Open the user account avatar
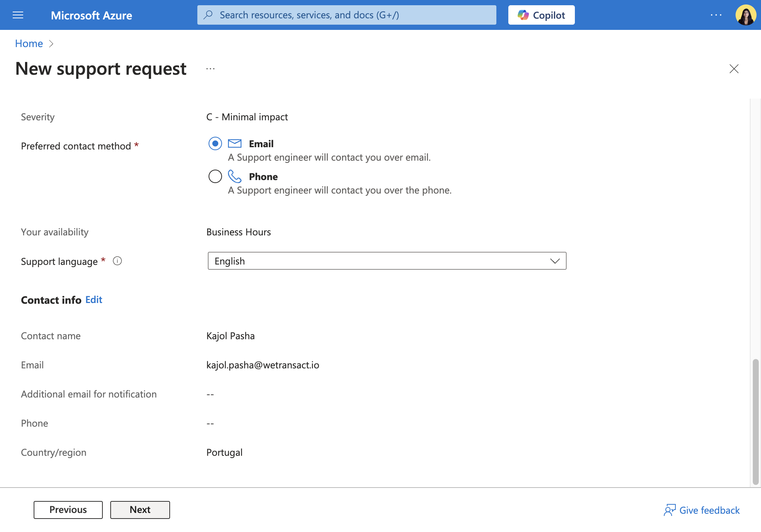This screenshot has height=532, width=761. tap(746, 15)
